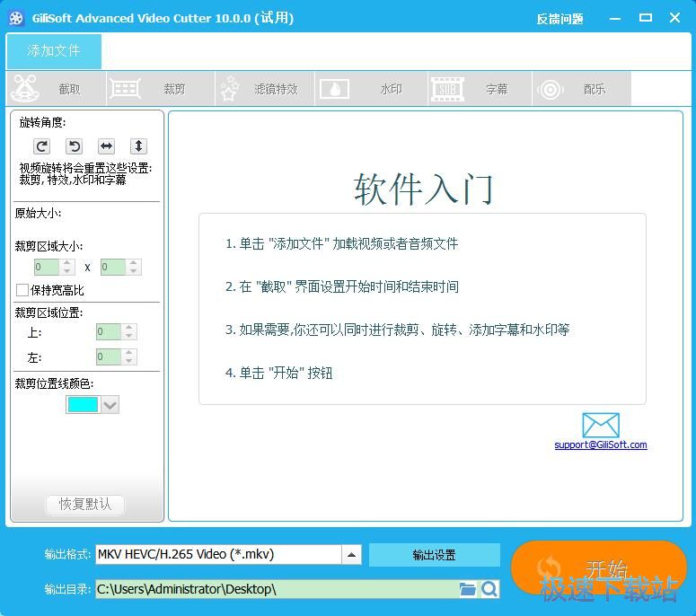Click the envelope mail icon
The height and width of the screenshot is (616, 696).
(x=601, y=425)
